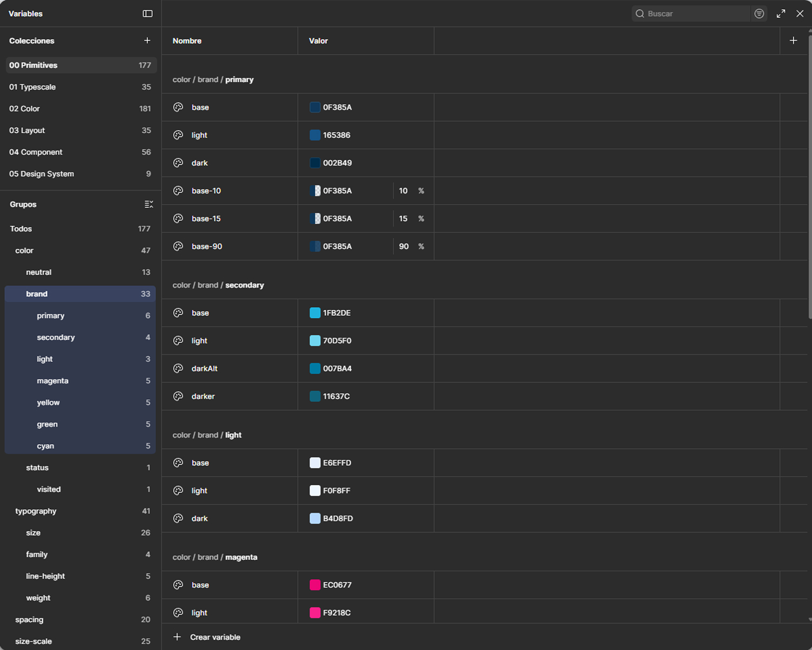Select the color group
Screen dimensions: 812x650
[x=80, y=250]
